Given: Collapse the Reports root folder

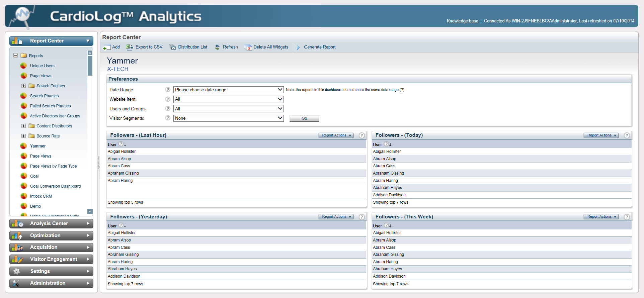Looking at the screenshot, I should [x=15, y=55].
